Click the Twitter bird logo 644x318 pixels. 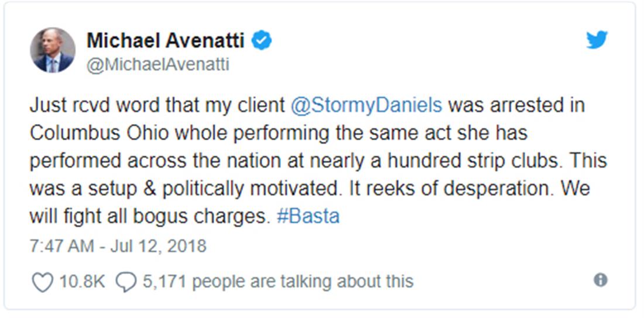coord(597,40)
